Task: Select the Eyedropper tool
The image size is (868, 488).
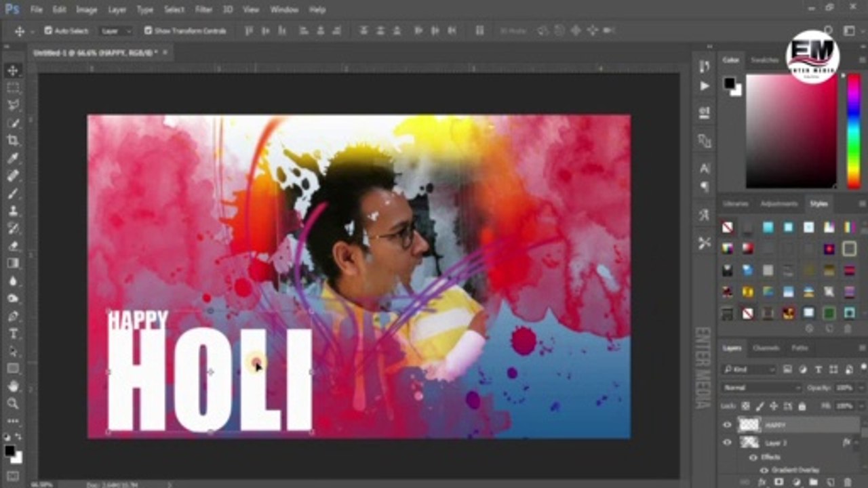Action: pyautogui.click(x=13, y=158)
